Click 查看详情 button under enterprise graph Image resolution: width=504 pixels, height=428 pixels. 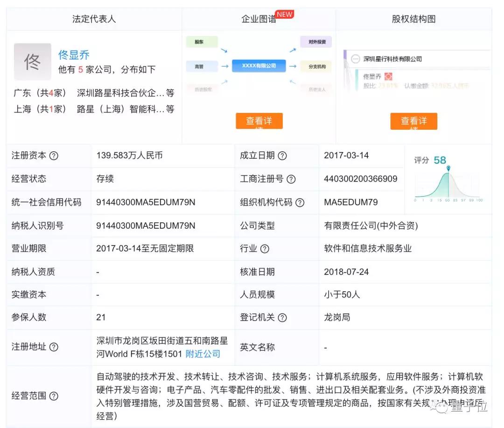point(259,121)
